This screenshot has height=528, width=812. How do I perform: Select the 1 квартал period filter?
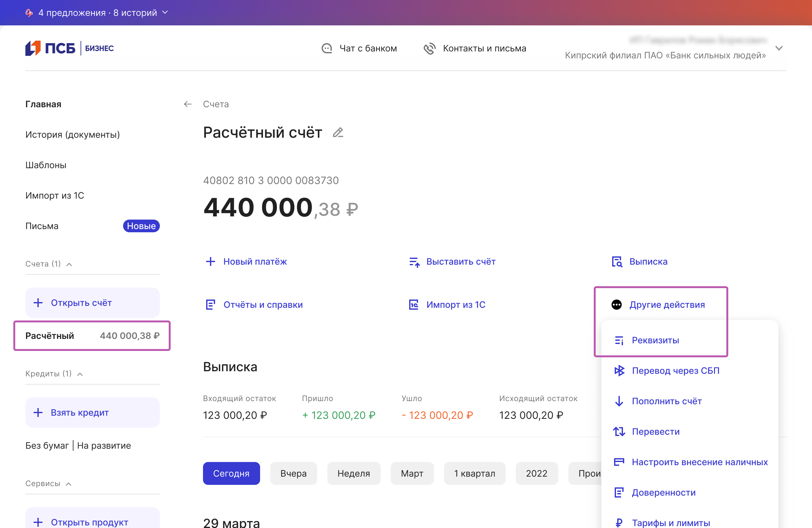(x=474, y=473)
